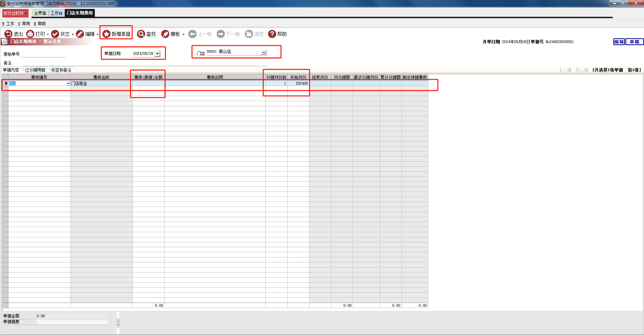
Task: Minimize the application window
Action: tap(614, 3)
